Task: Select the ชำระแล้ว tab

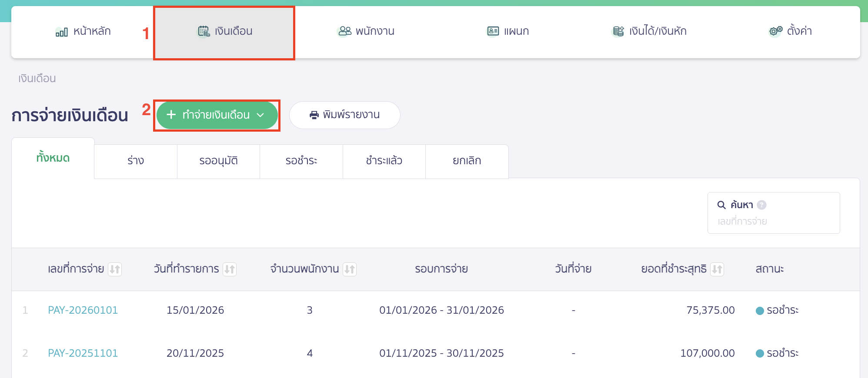Action: tap(384, 161)
